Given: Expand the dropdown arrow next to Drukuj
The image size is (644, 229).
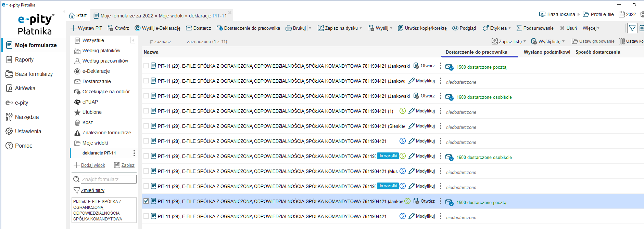Looking at the screenshot, I should point(310,28).
